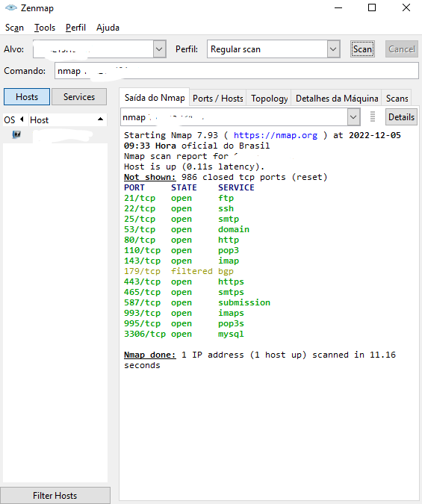
Task: Maximize the Zenmap window
Action: pos(372,7)
